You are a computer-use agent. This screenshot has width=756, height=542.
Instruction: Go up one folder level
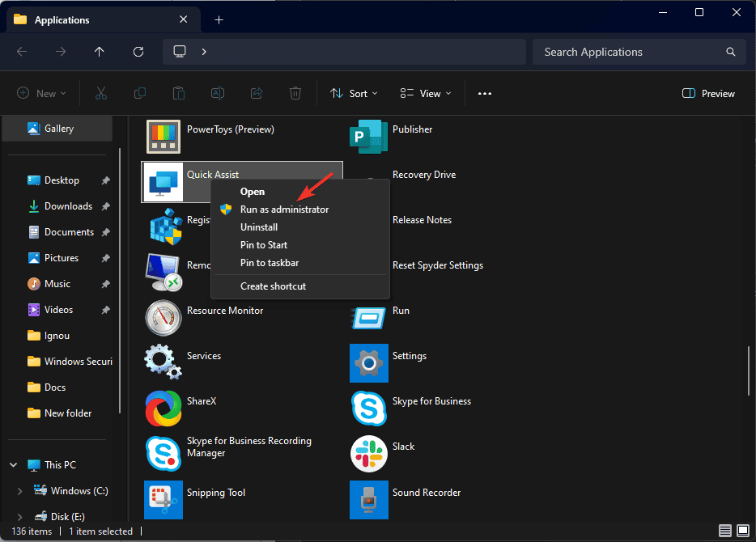tap(100, 52)
